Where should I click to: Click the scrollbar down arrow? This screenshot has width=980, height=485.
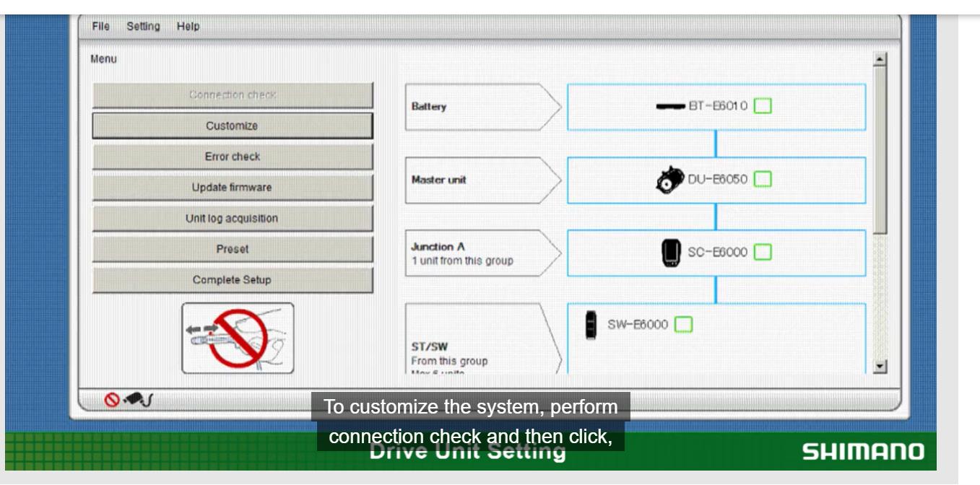[880, 367]
